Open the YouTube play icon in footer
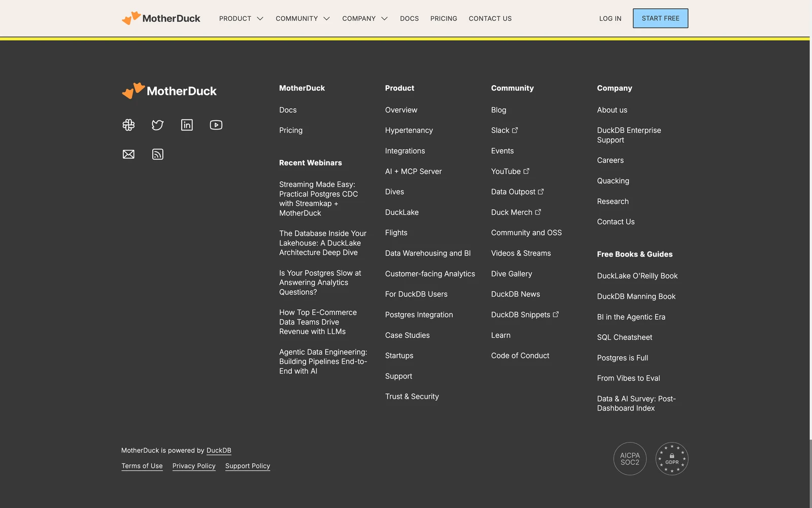The height and width of the screenshot is (508, 812). (x=216, y=125)
